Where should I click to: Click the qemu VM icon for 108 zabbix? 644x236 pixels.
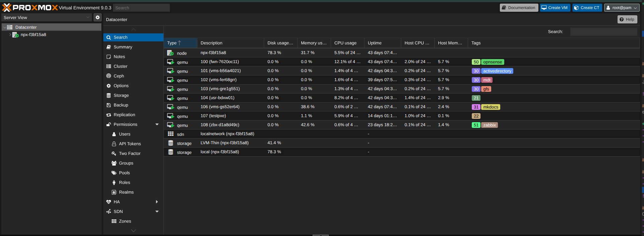[171, 125]
